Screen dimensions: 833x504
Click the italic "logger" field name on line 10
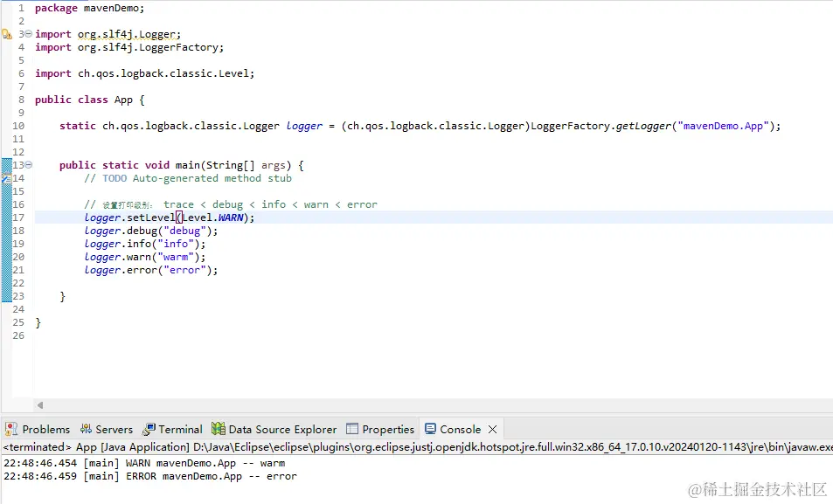click(x=304, y=126)
